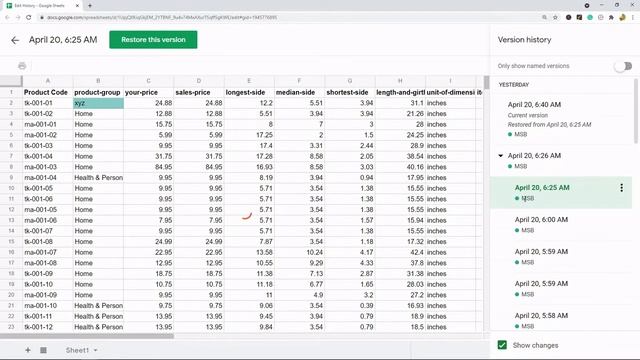640x360 pixels.
Task: Select the longest-side header cell
Action: 249,92
